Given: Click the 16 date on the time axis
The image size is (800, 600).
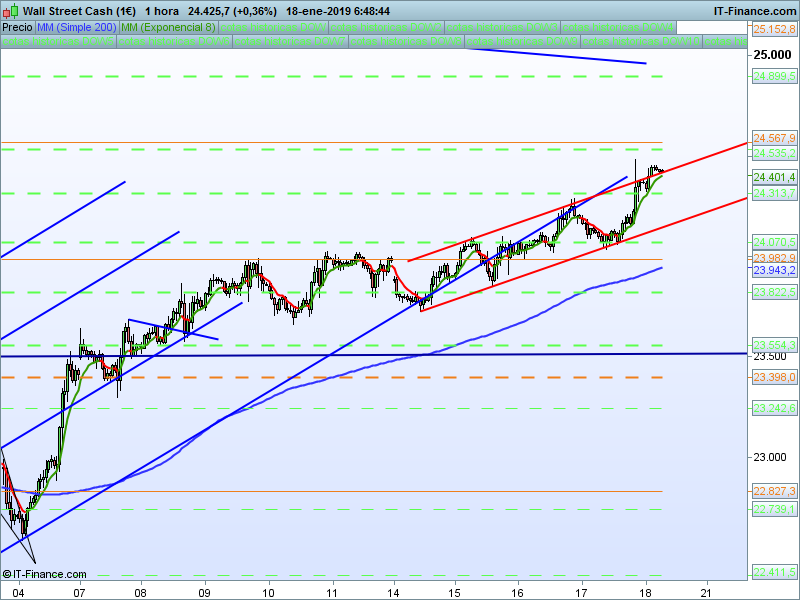Looking at the screenshot, I should pyautogui.click(x=518, y=593).
